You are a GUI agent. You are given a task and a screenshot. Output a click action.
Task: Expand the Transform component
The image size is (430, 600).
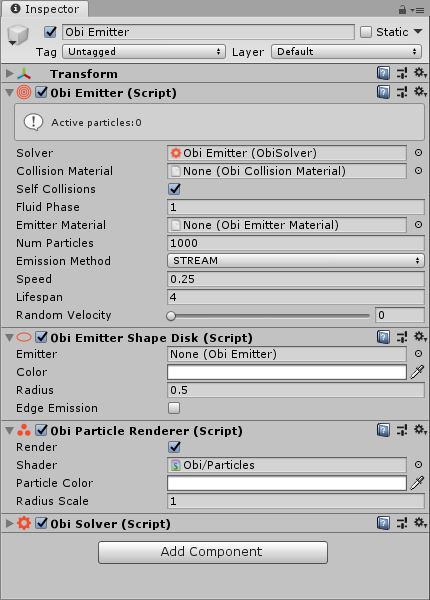10,73
